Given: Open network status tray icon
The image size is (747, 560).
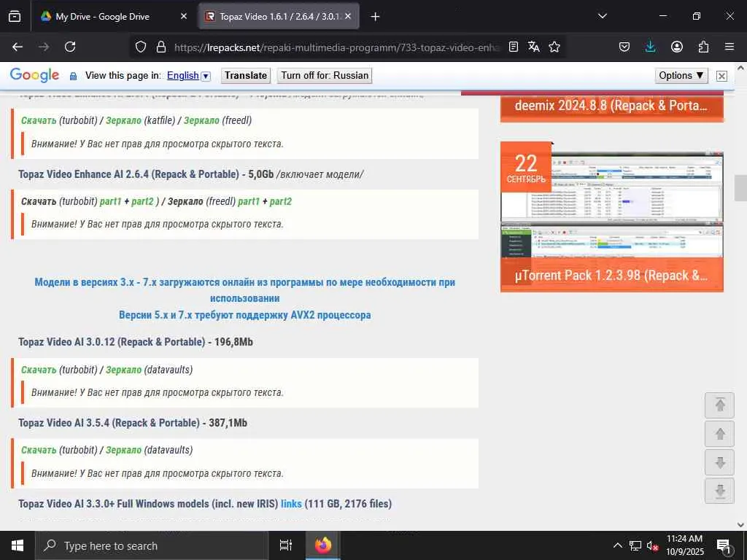Looking at the screenshot, I should coord(635,545).
